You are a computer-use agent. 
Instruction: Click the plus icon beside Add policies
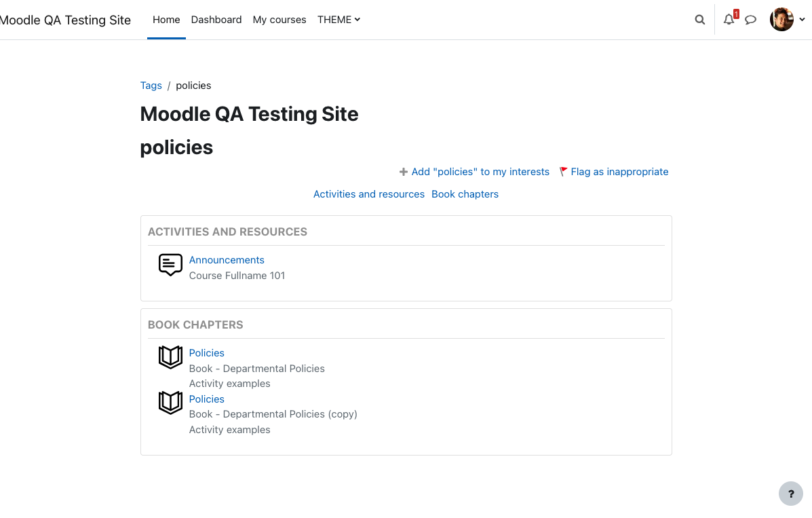point(404,172)
